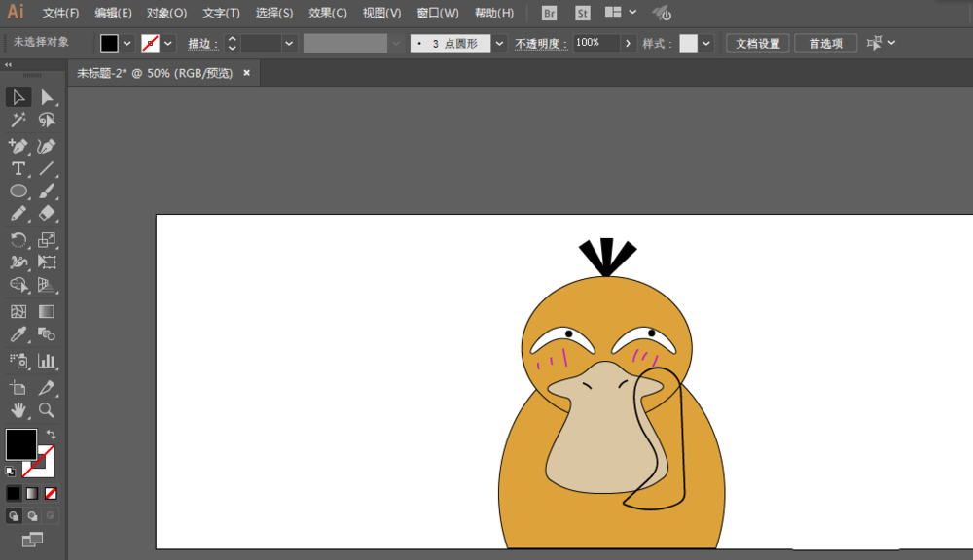The height and width of the screenshot is (560, 973).
Task: Select the Selection tool (black arrow)
Action: [x=18, y=97]
